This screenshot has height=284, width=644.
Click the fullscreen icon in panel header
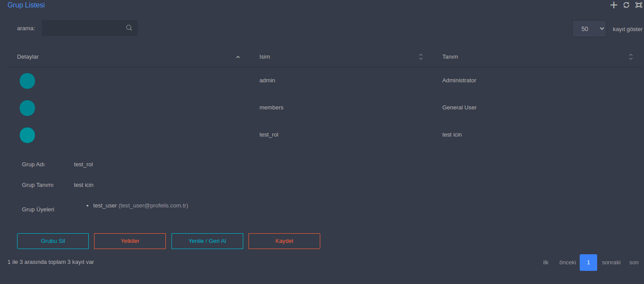[x=639, y=5]
